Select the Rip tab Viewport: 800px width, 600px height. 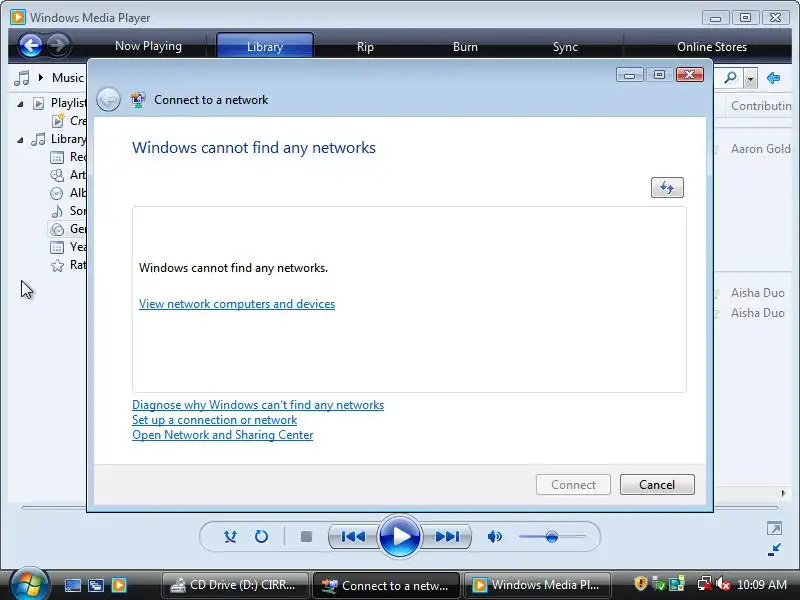365,46
